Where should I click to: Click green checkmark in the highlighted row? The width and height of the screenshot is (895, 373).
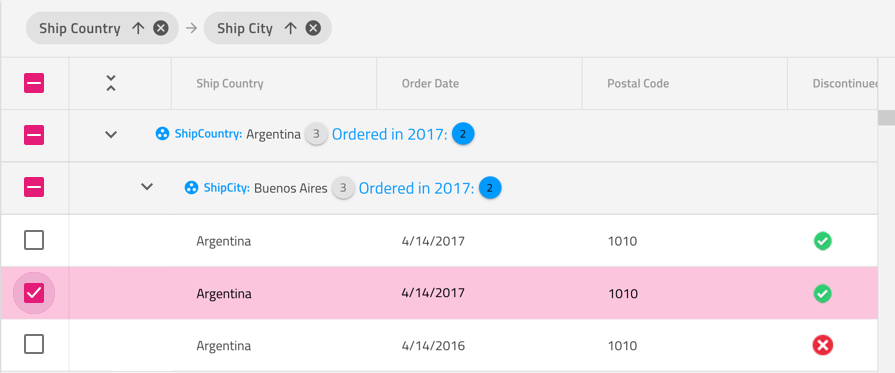823,294
